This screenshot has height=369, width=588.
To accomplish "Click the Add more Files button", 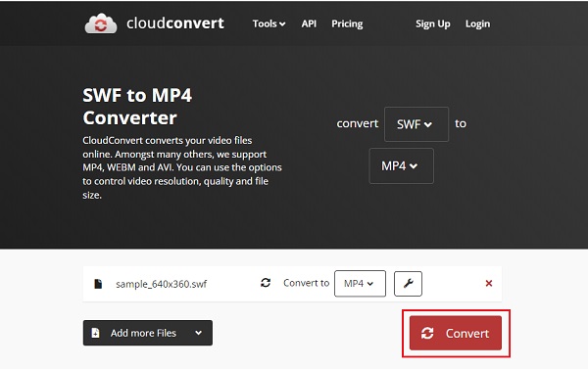I will coord(148,333).
